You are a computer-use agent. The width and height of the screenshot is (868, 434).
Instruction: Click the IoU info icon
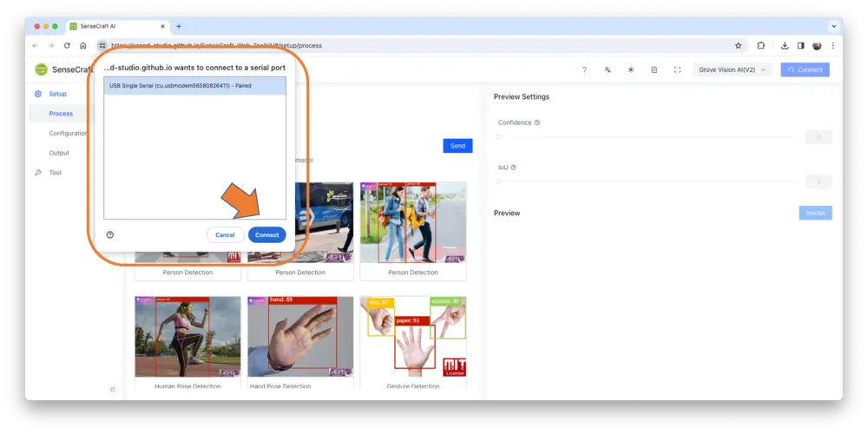click(x=513, y=168)
